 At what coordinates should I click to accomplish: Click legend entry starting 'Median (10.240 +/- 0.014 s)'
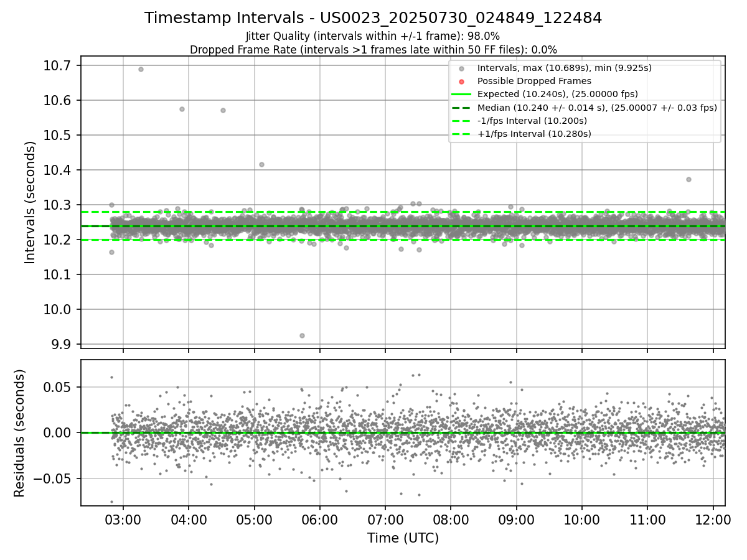click(x=597, y=107)
